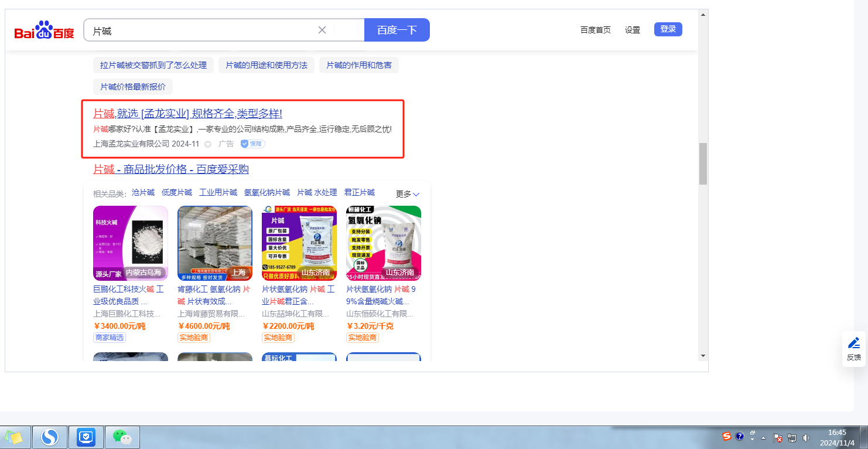Image resolution: width=868 pixels, height=449 pixels.
Task: Open WeChat from the taskbar
Action: tap(122, 437)
